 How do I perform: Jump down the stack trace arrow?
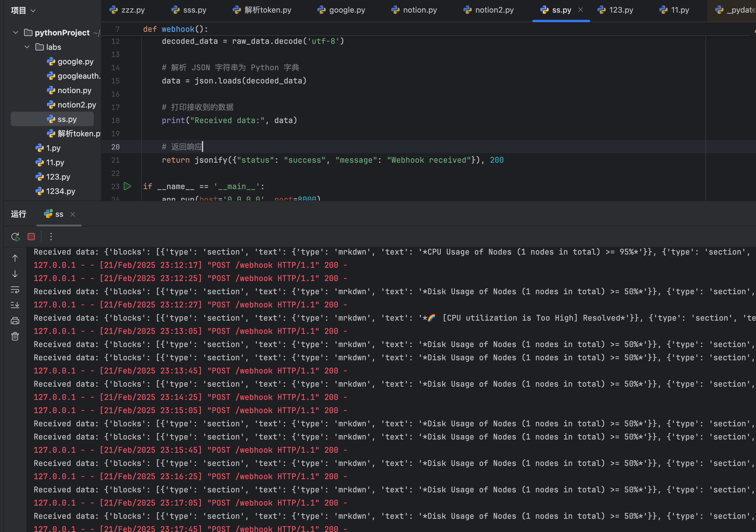coord(15,274)
